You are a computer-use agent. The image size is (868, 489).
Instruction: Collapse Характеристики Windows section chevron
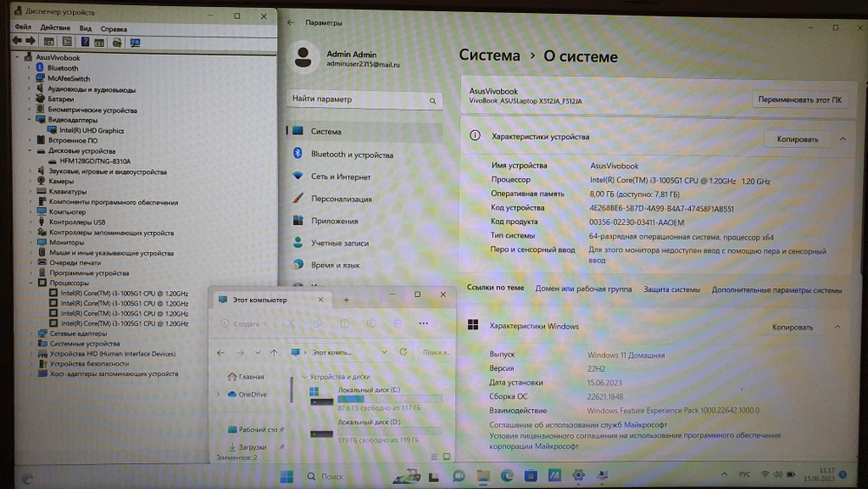[838, 327]
